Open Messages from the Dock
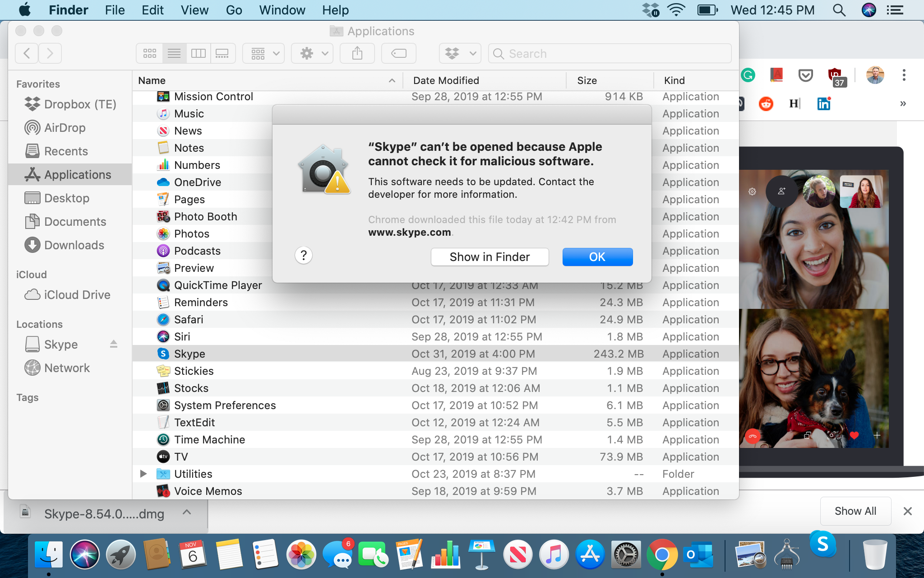This screenshot has width=924, height=578. click(337, 555)
